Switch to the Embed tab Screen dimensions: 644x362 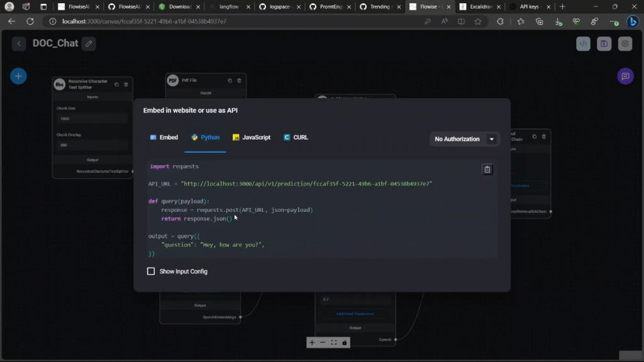tap(164, 138)
